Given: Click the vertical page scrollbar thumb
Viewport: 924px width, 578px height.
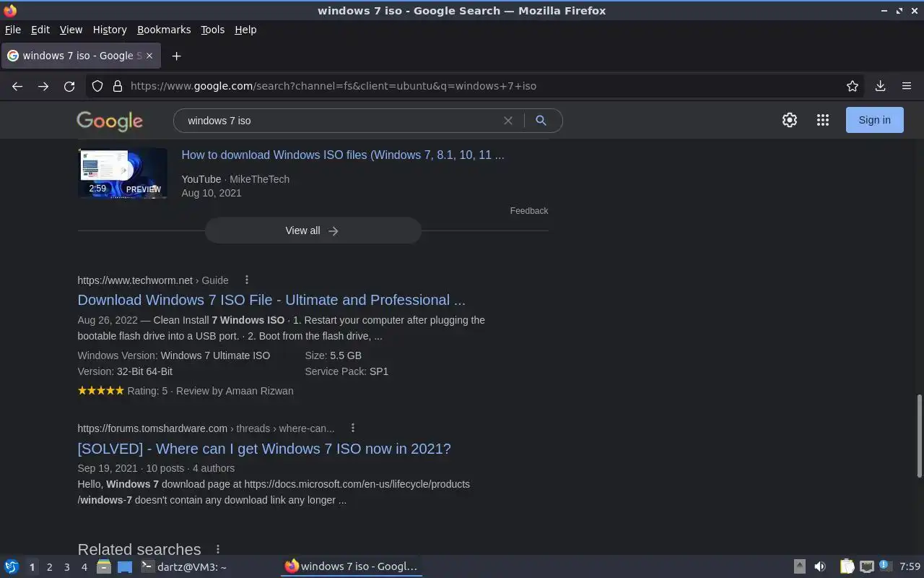Looking at the screenshot, I should click(x=919, y=436).
